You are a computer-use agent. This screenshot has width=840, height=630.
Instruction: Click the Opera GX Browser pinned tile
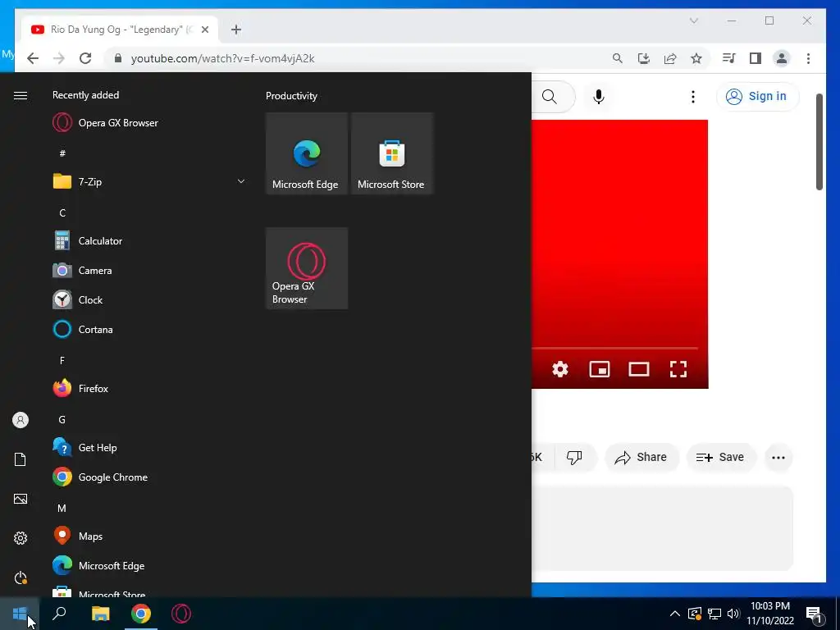click(x=307, y=268)
